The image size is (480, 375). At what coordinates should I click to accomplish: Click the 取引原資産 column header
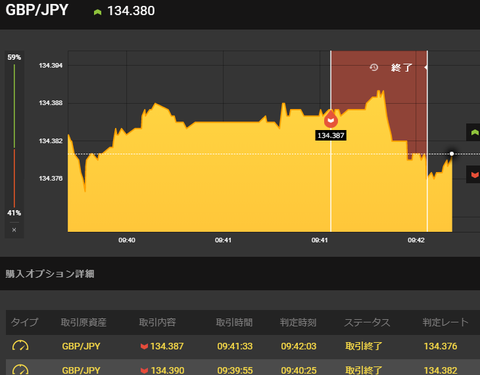84,322
